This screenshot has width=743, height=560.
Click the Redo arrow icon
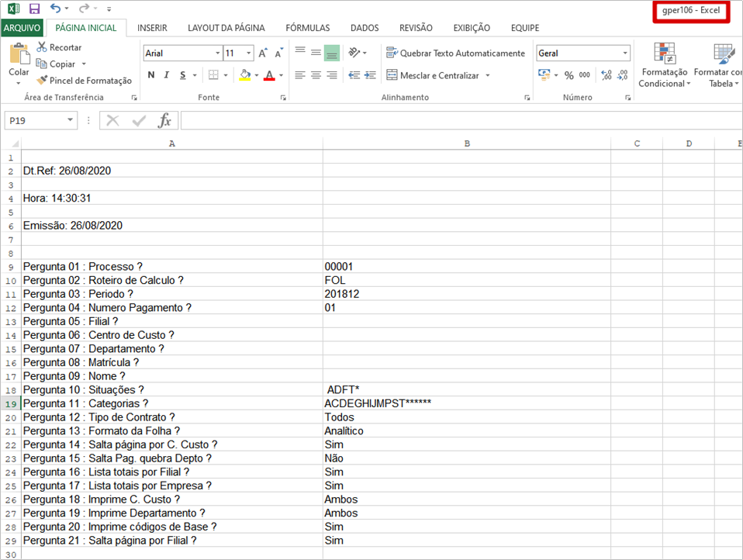(x=84, y=9)
